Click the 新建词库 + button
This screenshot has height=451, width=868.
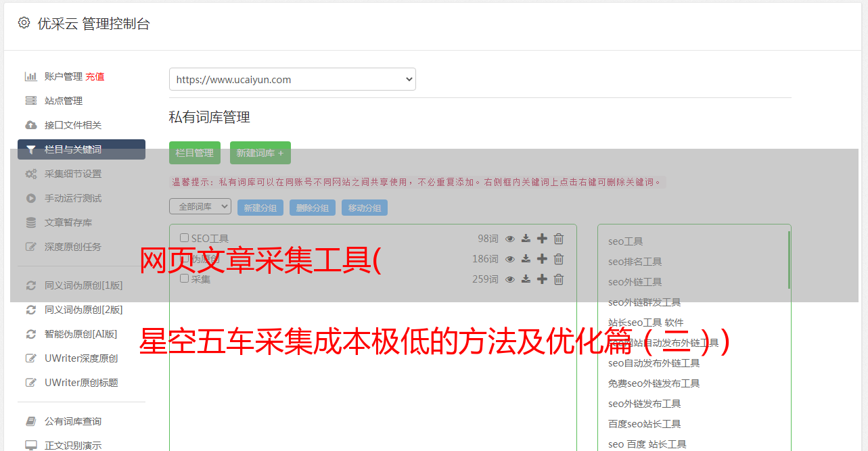[260, 153]
